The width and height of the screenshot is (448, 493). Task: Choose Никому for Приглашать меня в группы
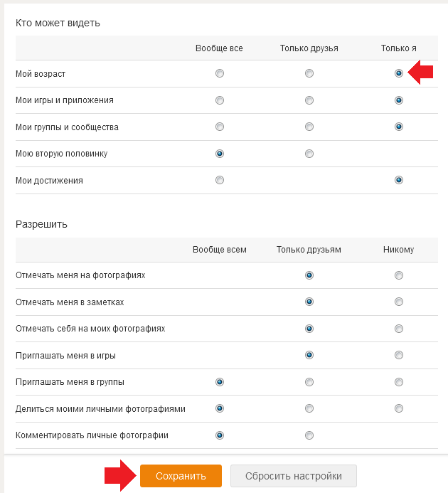point(399,382)
